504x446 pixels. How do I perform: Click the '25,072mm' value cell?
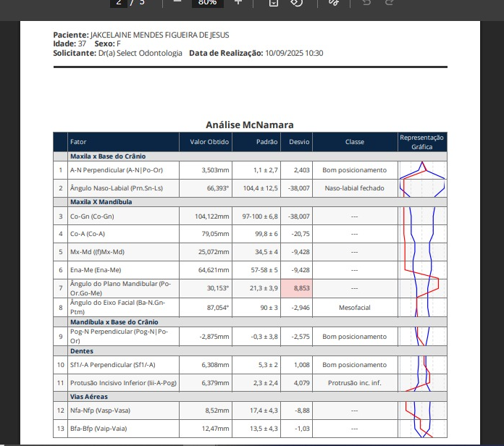pos(206,252)
